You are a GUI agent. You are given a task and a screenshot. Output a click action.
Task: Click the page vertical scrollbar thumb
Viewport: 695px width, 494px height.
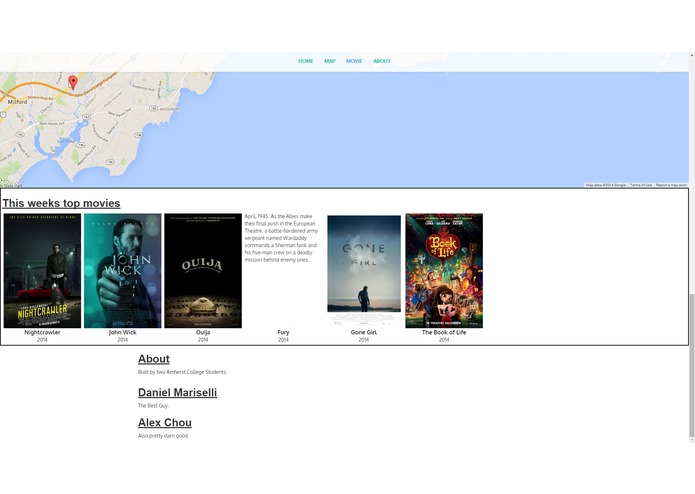coord(691,366)
